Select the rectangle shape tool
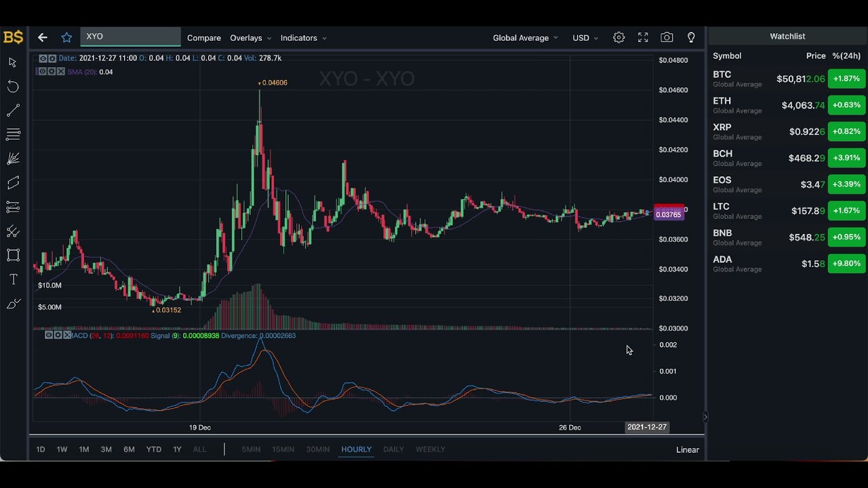868x488 pixels. 13,256
